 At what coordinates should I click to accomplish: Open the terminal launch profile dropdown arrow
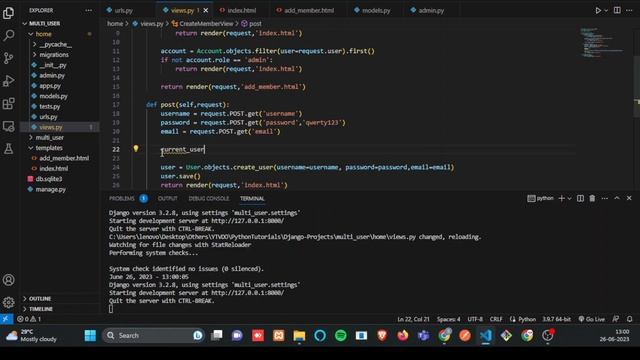click(569, 198)
